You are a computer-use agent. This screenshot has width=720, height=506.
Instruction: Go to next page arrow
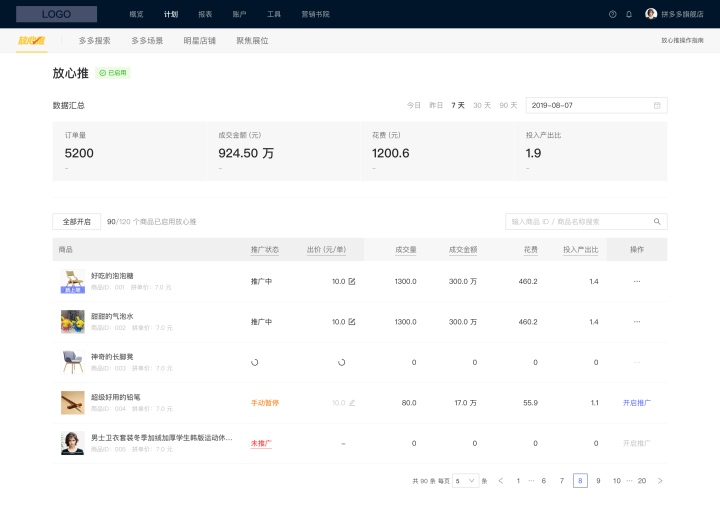click(660, 481)
